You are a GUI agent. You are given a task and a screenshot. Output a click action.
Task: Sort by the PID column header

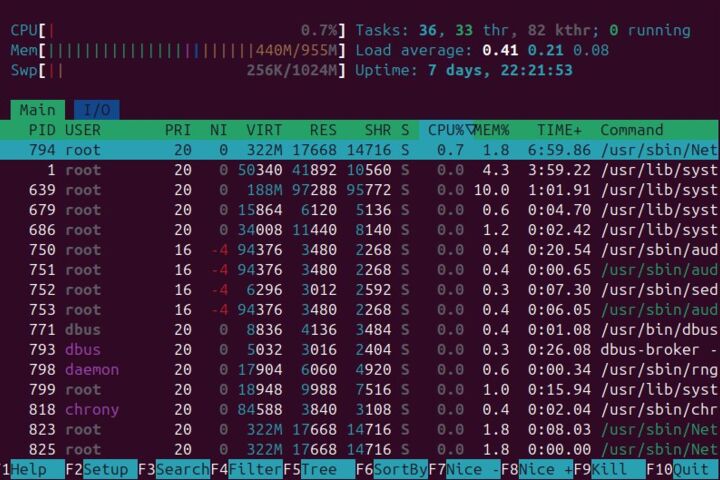point(41,130)
